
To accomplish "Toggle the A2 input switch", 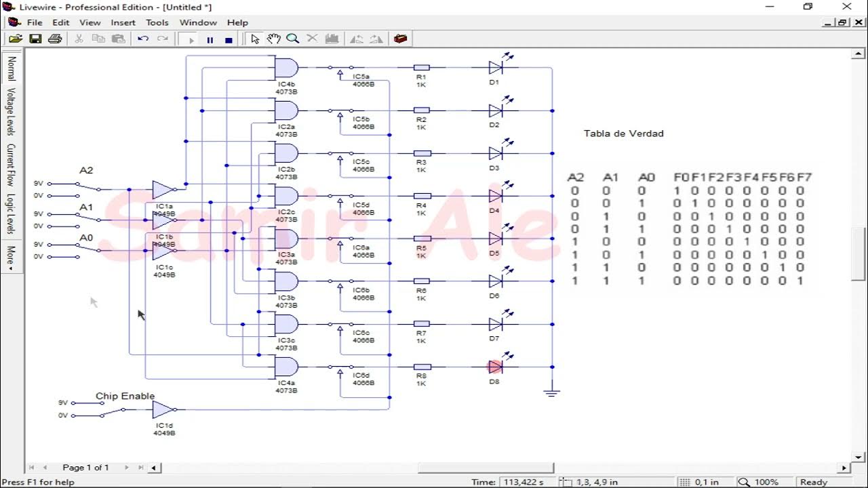I will click(x=87, y=186).
